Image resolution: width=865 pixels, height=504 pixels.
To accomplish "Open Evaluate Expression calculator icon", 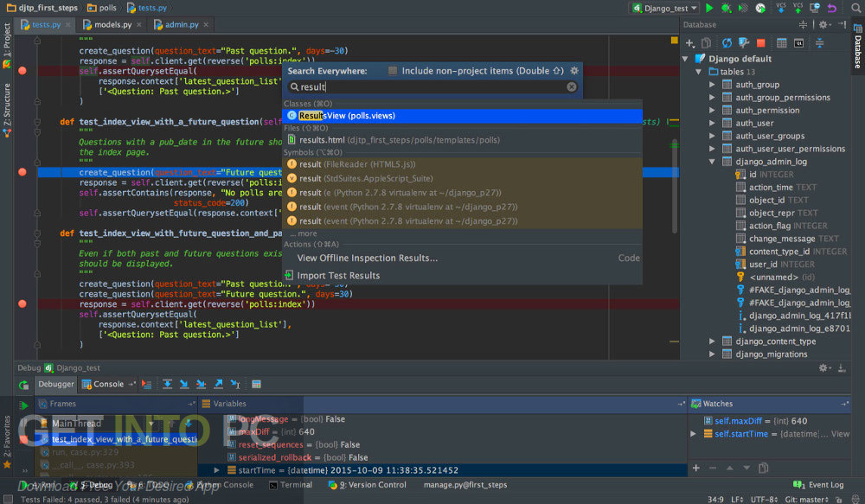I will pos(257,385).
